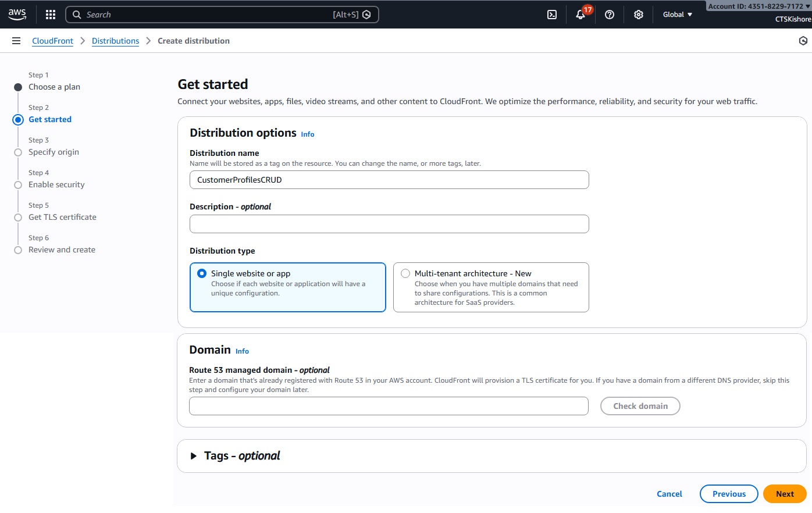The height and width of the screenshot is (513, 812).
Task: Open the settings gear icon
Action: click(x=639, y=15)
